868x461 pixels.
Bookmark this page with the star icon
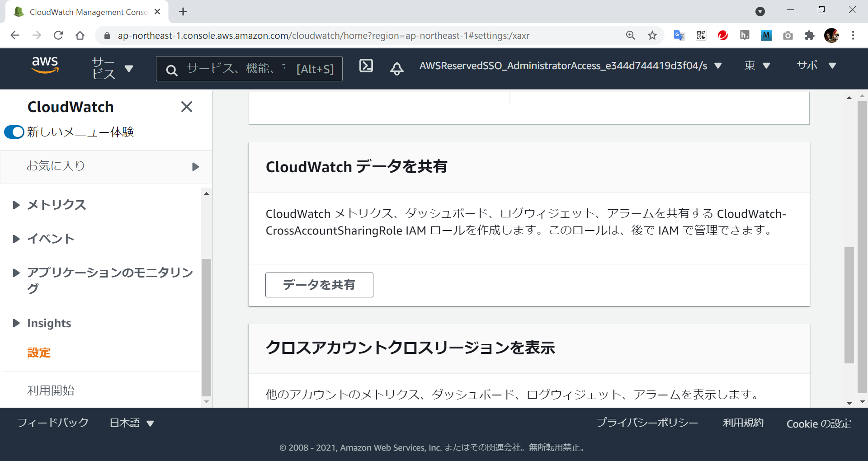click(x=652, y=35)
